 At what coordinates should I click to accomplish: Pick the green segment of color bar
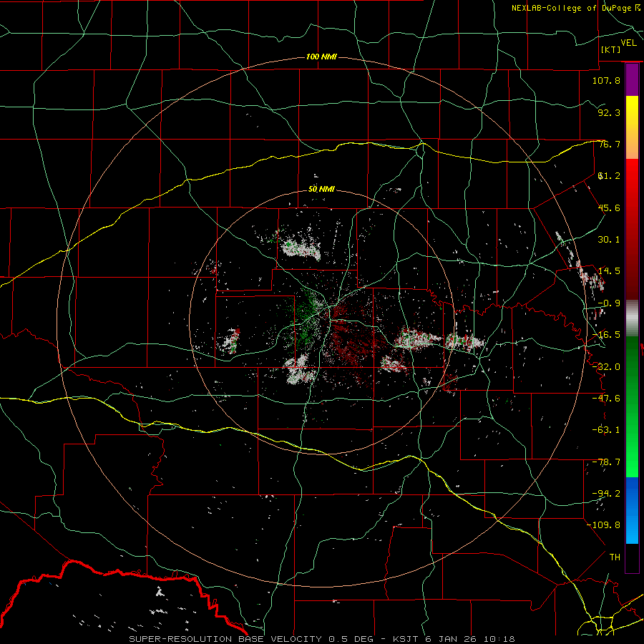pos(632,406)
